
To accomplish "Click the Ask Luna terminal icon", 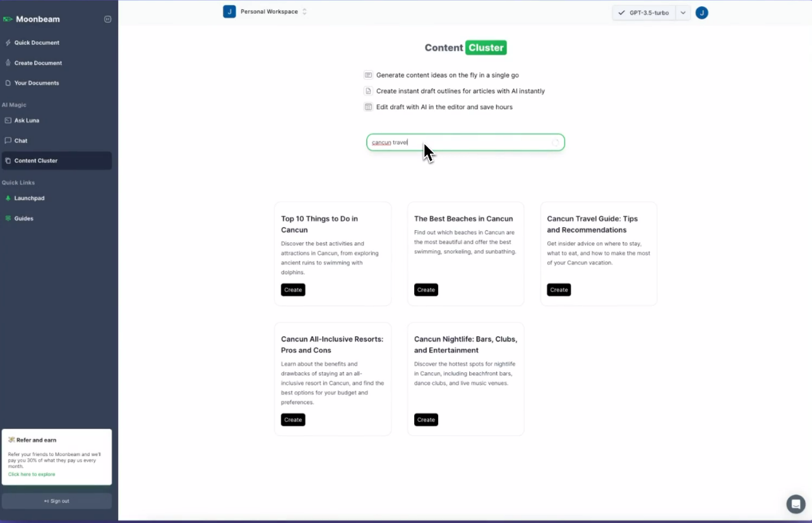I will [8, 120].
